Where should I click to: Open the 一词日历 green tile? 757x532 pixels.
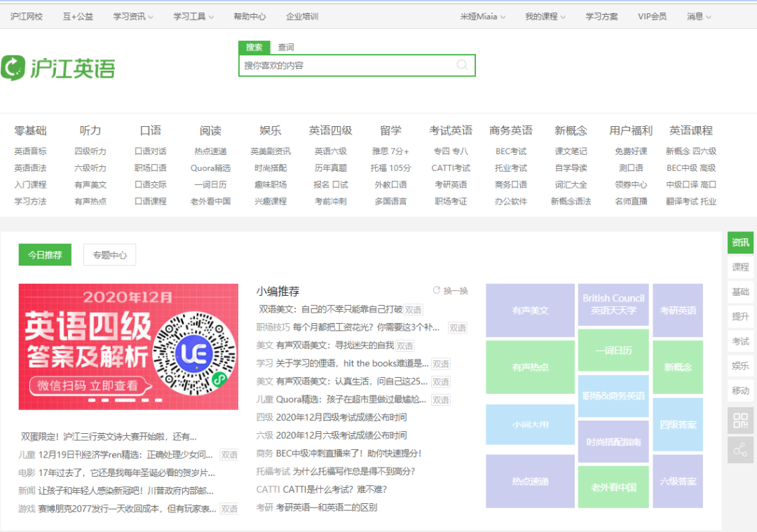(x=613, y=350)
